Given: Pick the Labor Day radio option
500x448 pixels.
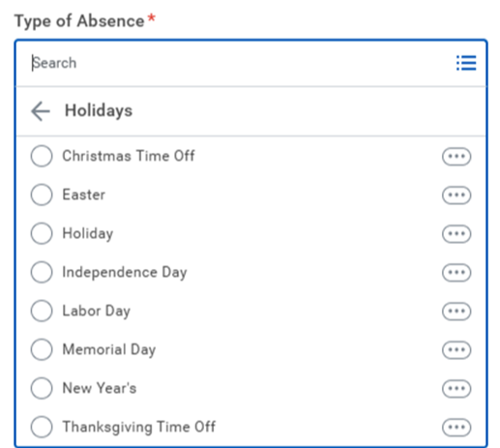Looking at the screenshot, I should point(42,311).
